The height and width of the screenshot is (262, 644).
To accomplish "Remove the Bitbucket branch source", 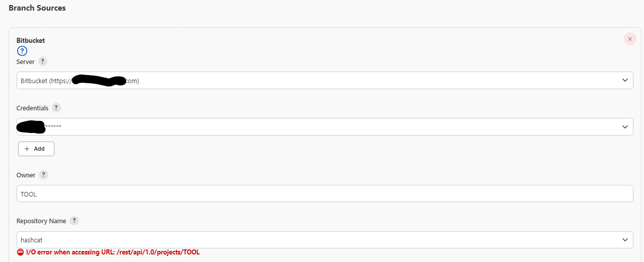I will [x=630, y=39].
